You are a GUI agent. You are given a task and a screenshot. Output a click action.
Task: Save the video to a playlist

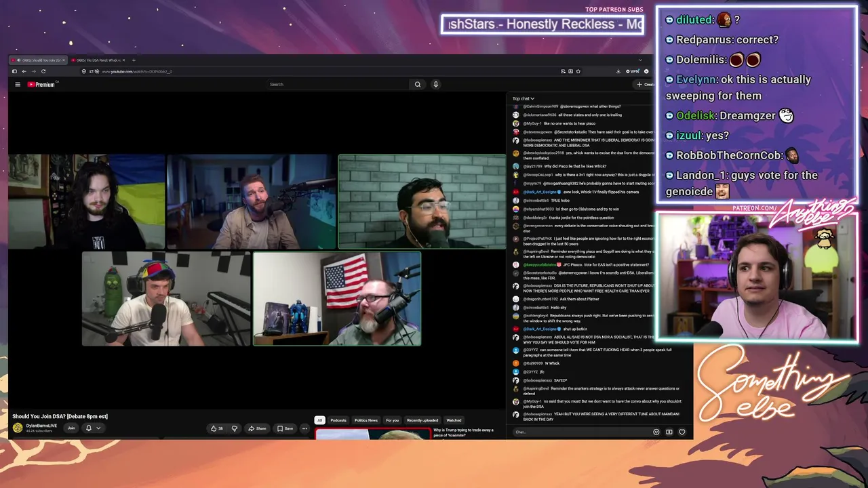(285, 428)
